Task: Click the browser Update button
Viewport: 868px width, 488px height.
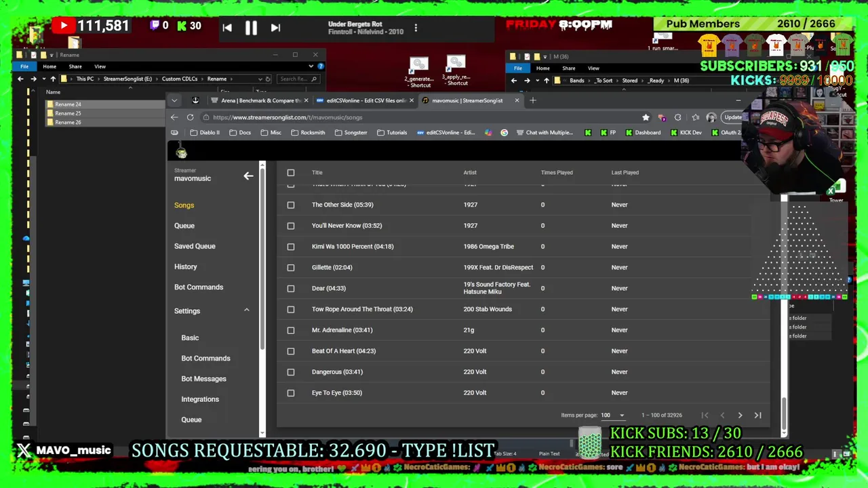Action: (733, 117)
